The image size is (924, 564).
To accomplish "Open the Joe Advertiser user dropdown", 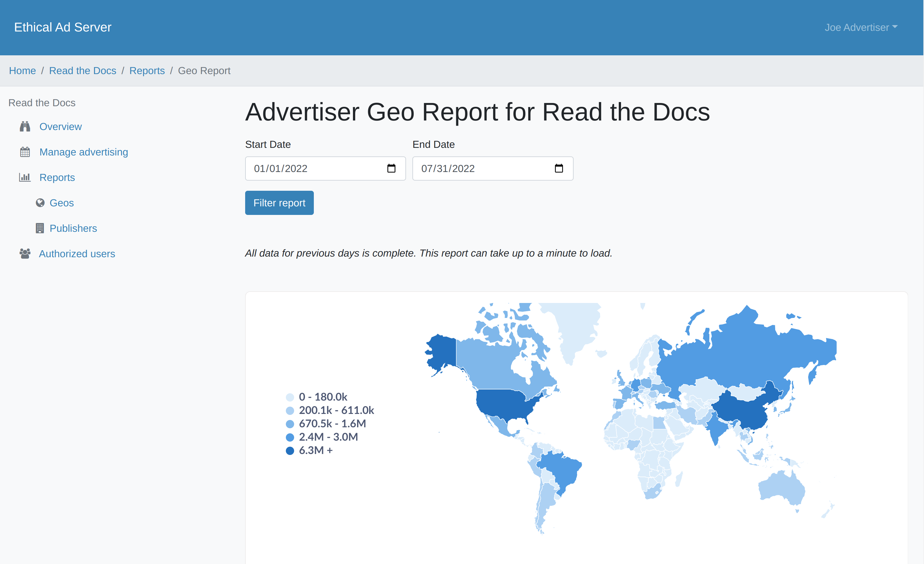I will pos(861,27).
